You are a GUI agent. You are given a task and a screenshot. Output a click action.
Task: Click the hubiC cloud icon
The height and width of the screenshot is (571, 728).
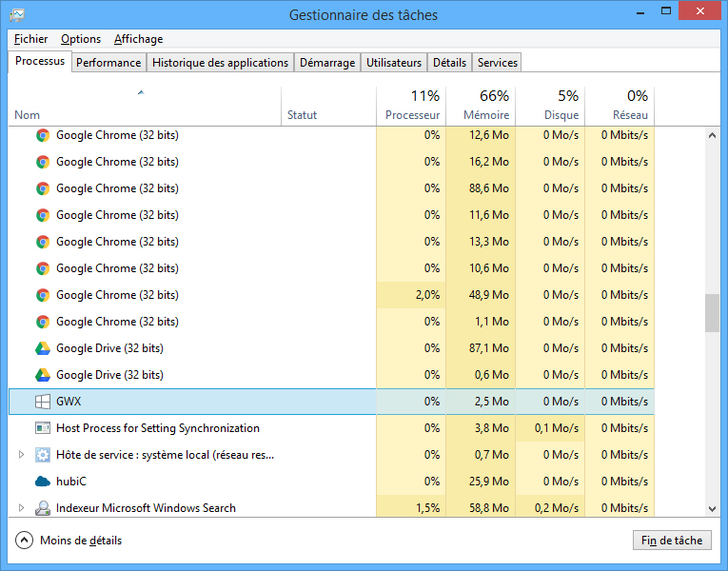click(43, 482)
